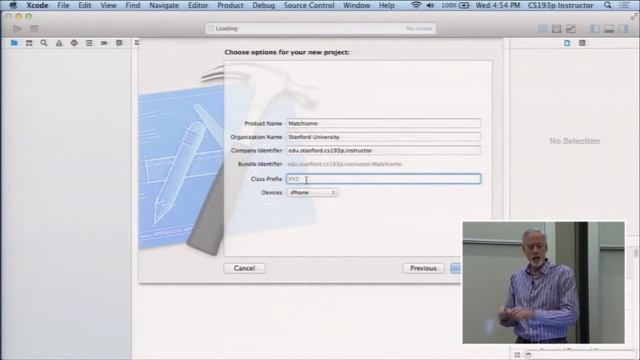Open the Window menu
The image size is (640, 360).
(356, 5)
